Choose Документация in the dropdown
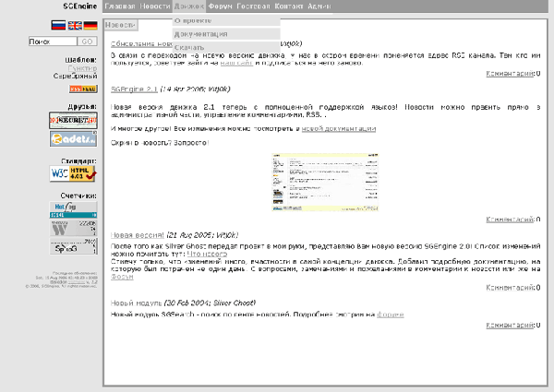 click(x=226, y=34)
